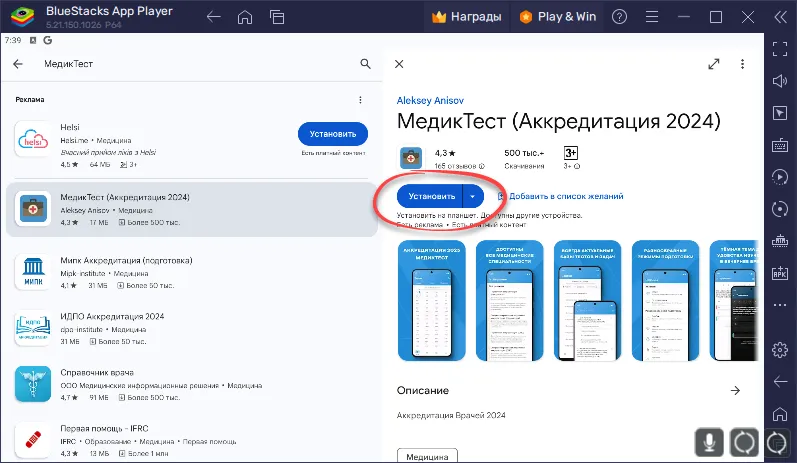Open BlueStacks settings gear icon

click(780, 350)
